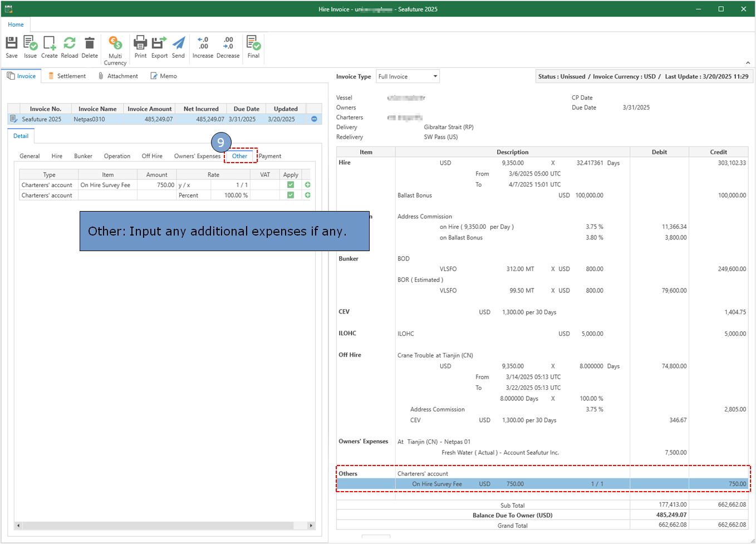The height and width of the screenshot is (544, 756).
Task: Click the green plus icon on the Percent row
Action: tap(308, 195)
